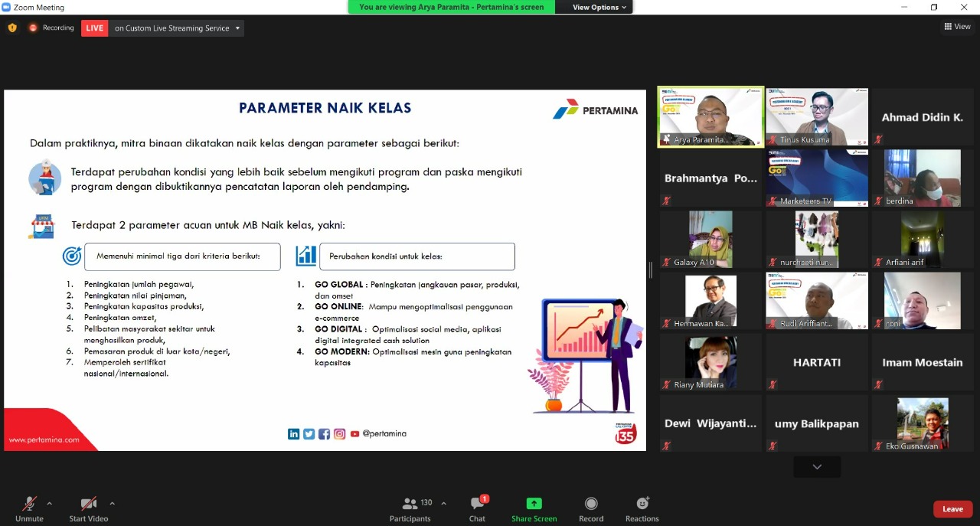Click the red Leave button
This screenshot has height=526, width=980.
coord(952,509)
